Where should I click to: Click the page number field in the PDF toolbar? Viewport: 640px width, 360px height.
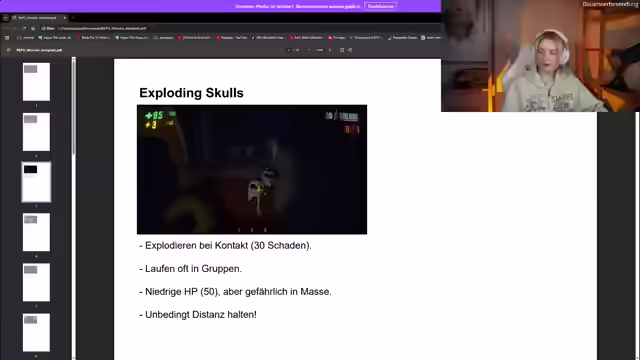click(289, 50)
